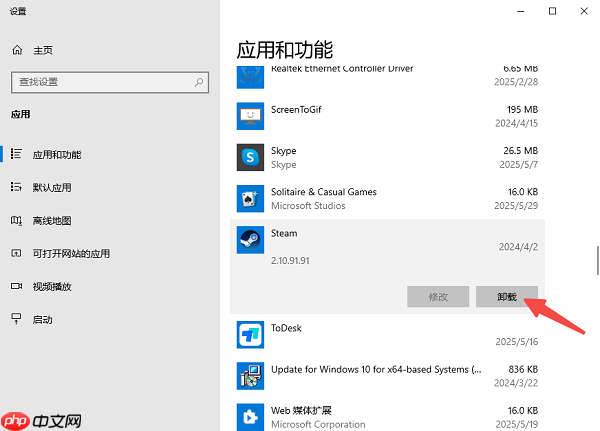Click the 应用 section label in sidebar
The height and width of the screenshot is (431, 600).
pos(20,114)
